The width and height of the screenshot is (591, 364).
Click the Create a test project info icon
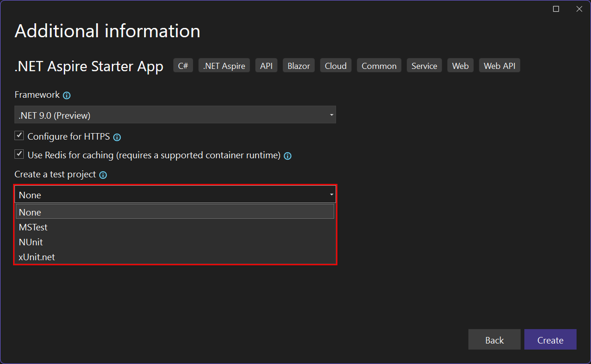[x=103, y=175]
